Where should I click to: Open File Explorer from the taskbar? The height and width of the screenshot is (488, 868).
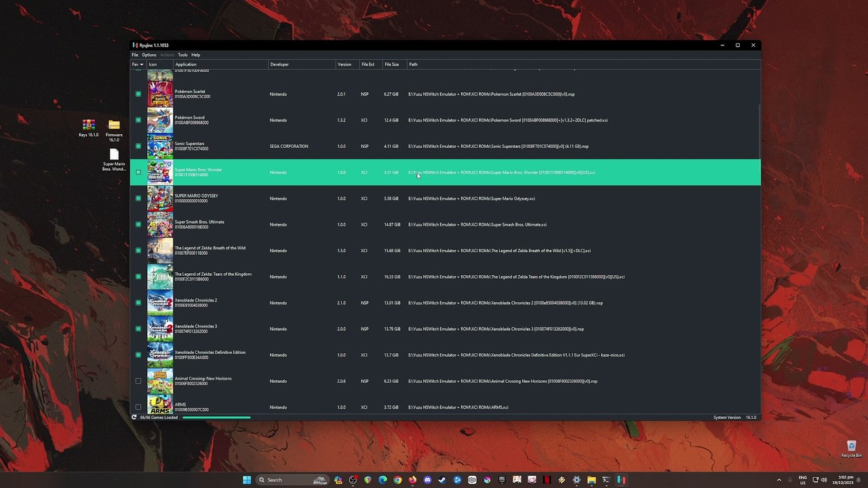(x=591, y=480)
